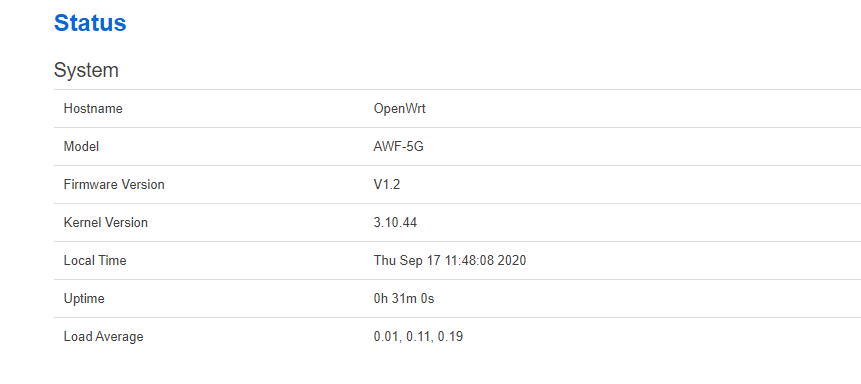Select the Hostname label

pyautogui.click(x=93, y=109)
